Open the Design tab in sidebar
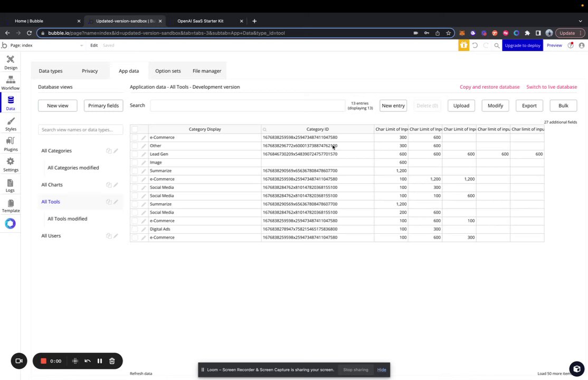 coord(11,63)
